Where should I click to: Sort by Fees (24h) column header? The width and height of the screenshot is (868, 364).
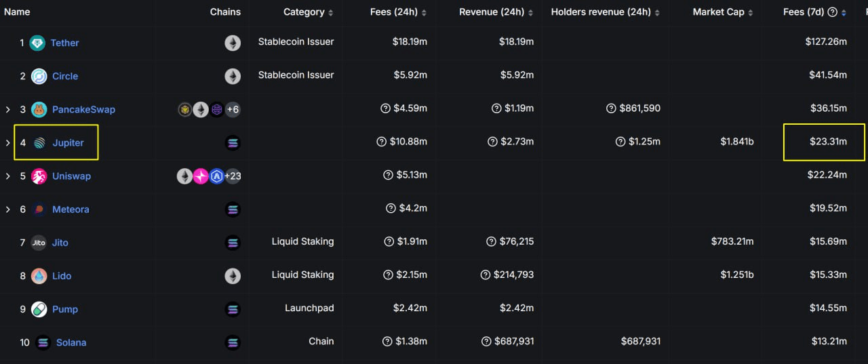[x=399, y=12]
